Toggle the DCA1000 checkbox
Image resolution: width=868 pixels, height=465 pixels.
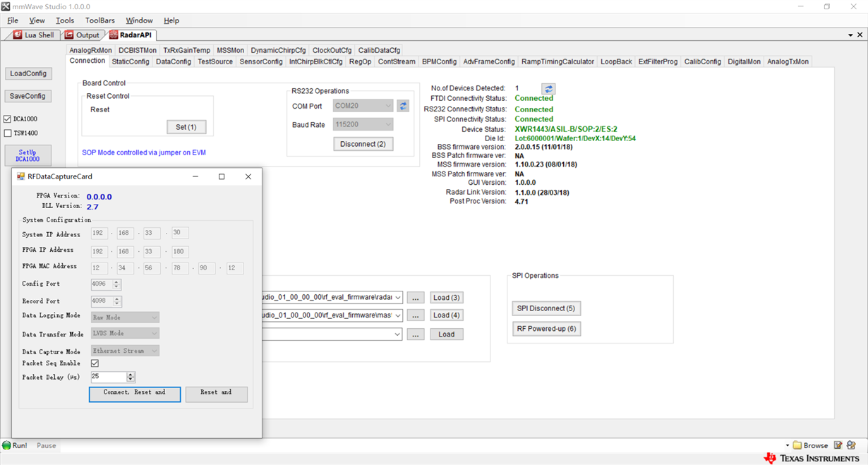tap(8, 119)
